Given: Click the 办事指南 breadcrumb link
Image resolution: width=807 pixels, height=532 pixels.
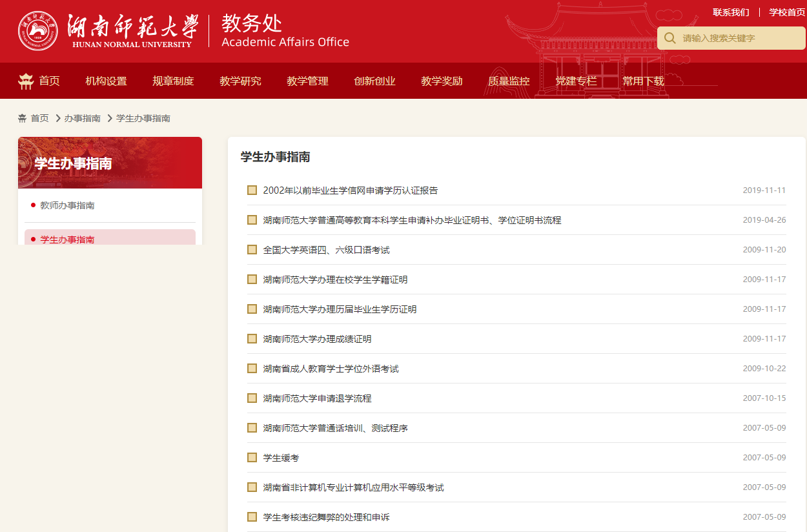Looking at the screenshot, I should tap(82, 118).
